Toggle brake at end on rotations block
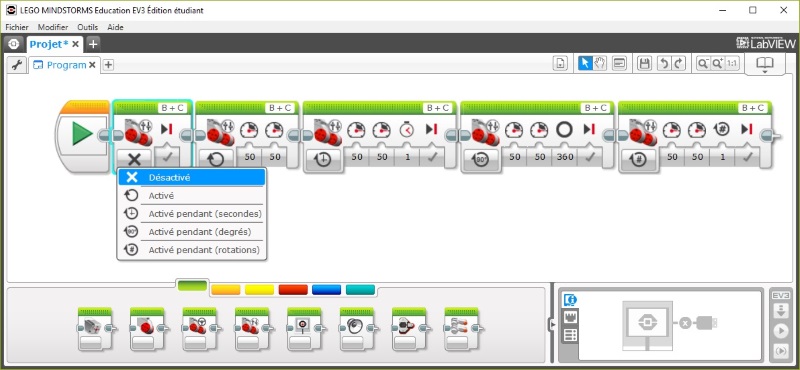This screenshot has width=800, height=370. click(x=747, y=158)
